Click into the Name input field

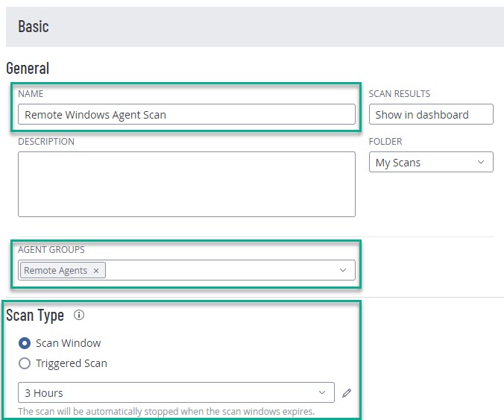click(x=186, y=114)
